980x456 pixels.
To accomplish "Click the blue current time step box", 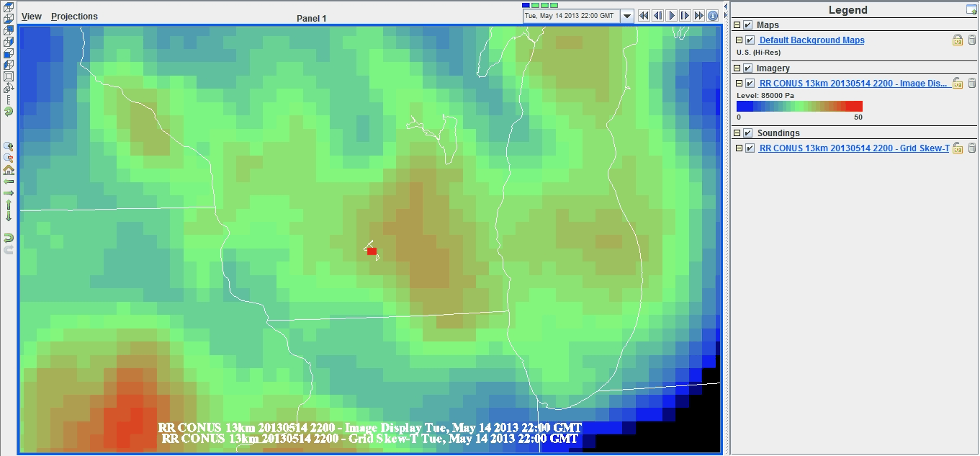I will click(x=526, y=5).
